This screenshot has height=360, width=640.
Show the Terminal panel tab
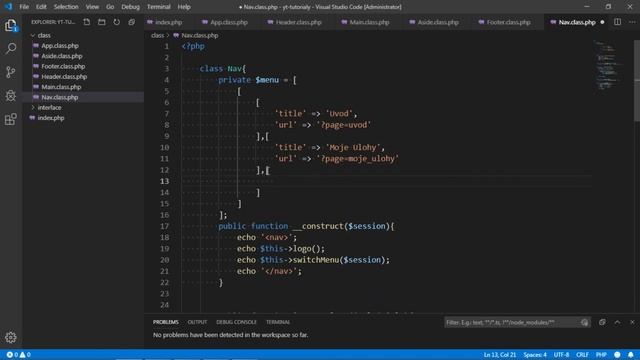tap(278, 322)
